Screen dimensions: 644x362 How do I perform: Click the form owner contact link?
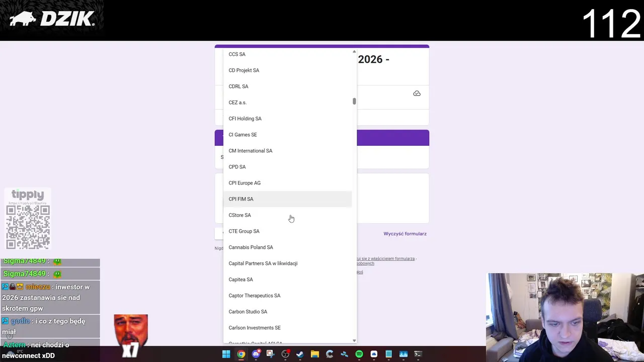pos(386,258)
